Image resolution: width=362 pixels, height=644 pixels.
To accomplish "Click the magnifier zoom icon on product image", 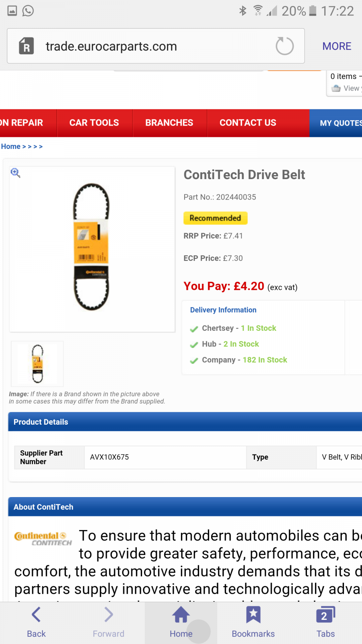I will pyautogui.click(x=15, y=173).
